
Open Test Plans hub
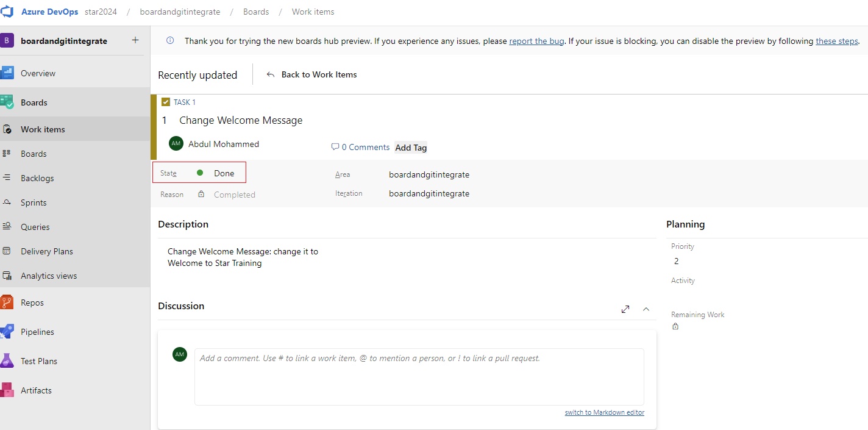(39, 361)
